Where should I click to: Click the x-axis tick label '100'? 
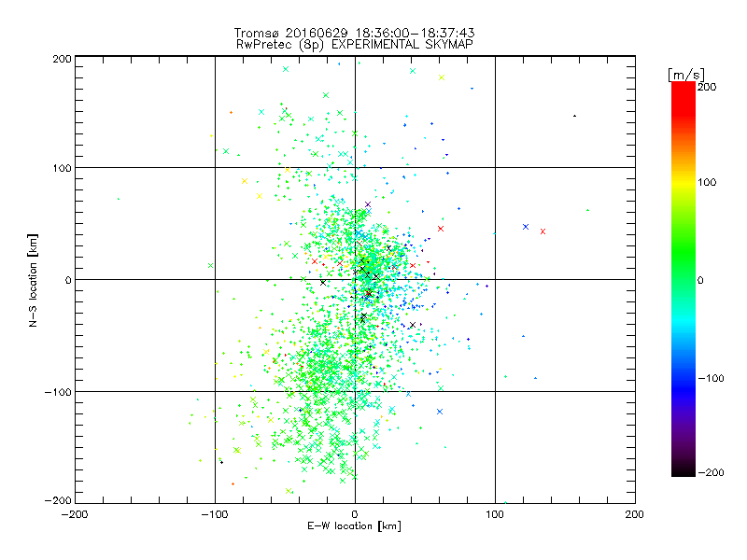[x=495, y=514]
